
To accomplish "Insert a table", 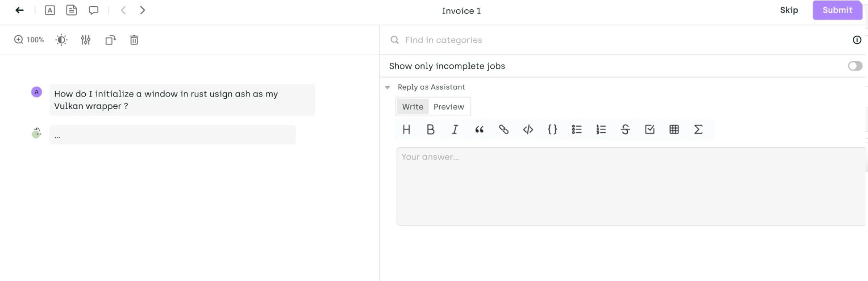I will (674, 129).
